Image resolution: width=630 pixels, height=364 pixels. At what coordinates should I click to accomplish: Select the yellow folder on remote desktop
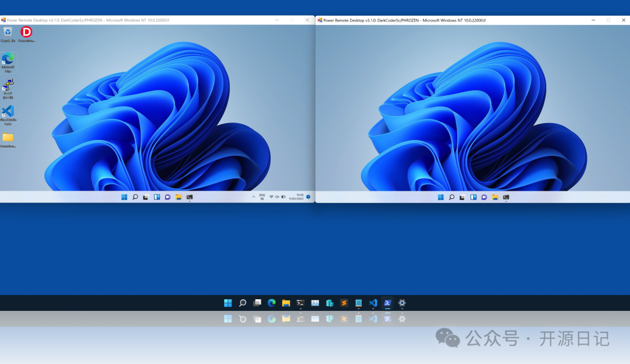pyautogui.click(x=8, y=138)
